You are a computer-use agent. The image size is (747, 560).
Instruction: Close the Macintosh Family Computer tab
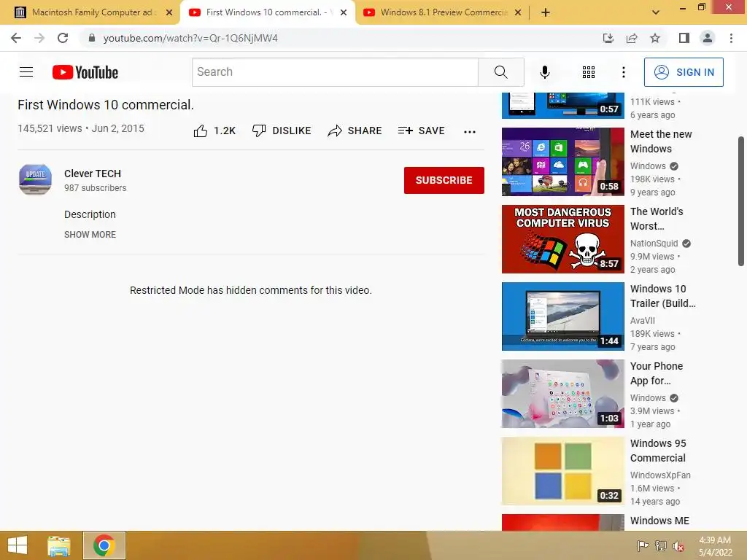click(169, 13)
